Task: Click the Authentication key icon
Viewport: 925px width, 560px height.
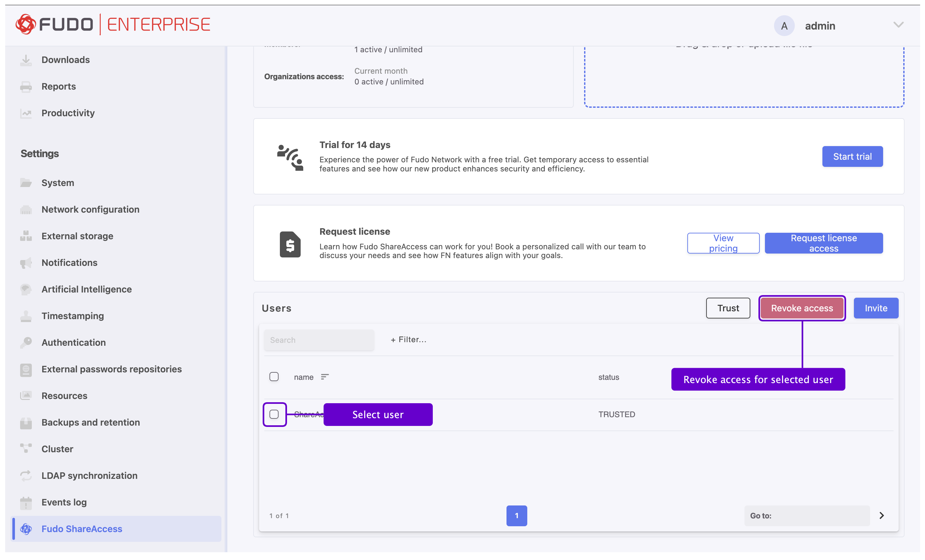Action: [26, 343]
